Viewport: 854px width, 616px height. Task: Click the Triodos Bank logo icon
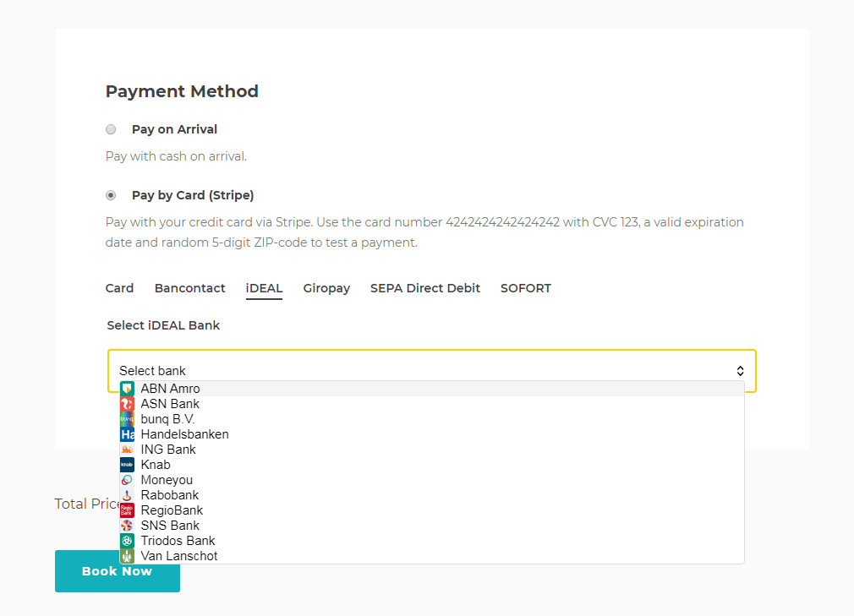pyautogui.click(x=127, y=541)
